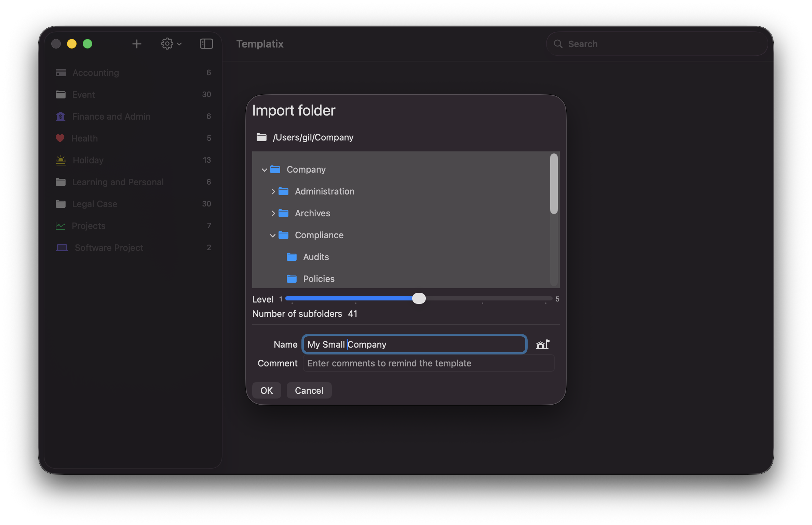Click the folder icon next to /Users/gil/Company
Viewport: 812px width, 525px height.
[x=261, y=137]
